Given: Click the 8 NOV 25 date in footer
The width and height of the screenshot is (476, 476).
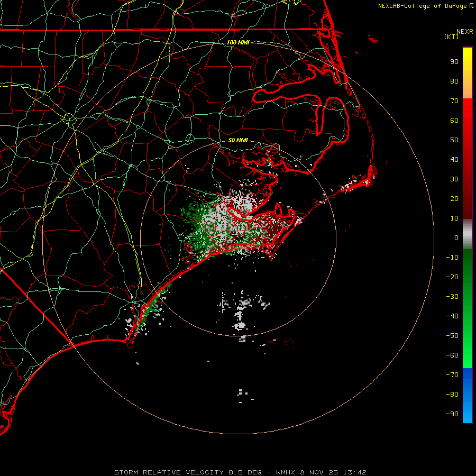Looking at the screenshot, I should (x=319, y=472).
